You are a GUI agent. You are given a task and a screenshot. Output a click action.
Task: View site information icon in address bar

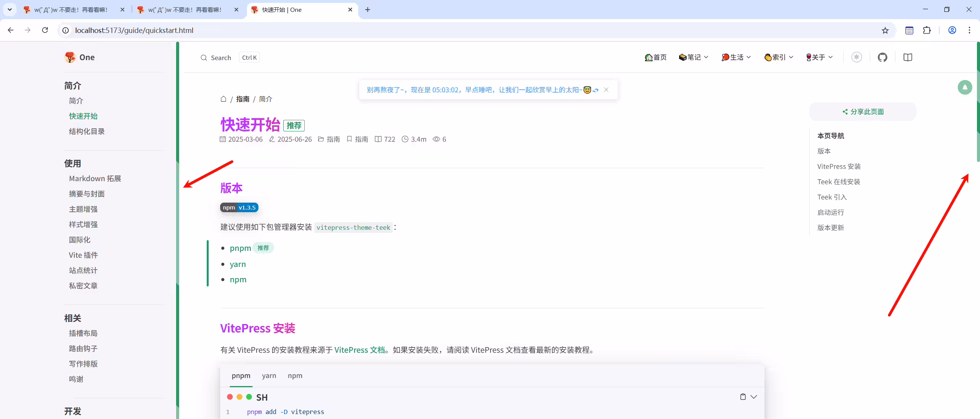pos(66,30)
